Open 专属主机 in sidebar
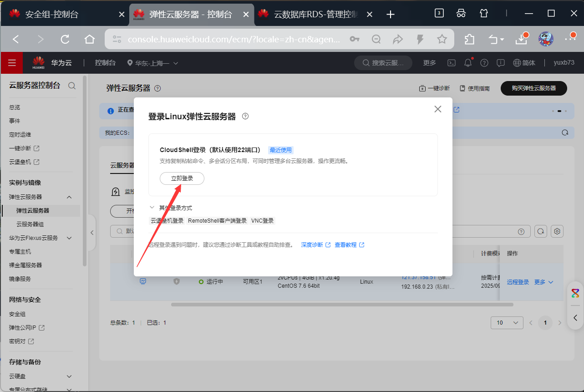 pyautogui.click(x=20, y=252)
